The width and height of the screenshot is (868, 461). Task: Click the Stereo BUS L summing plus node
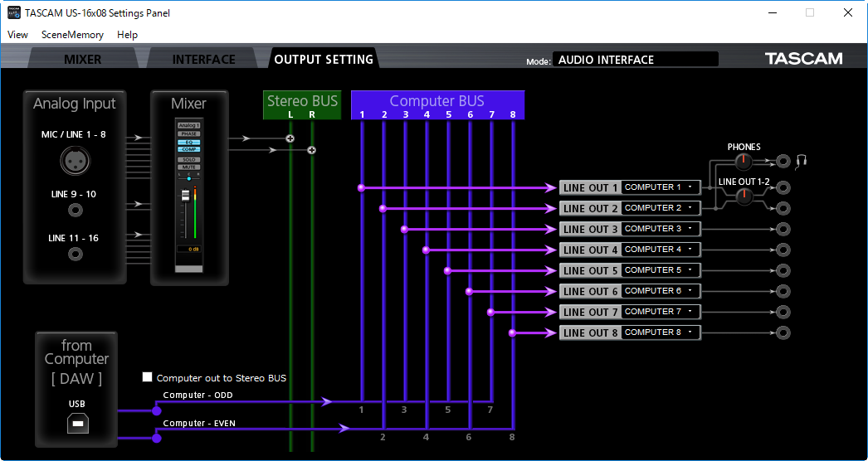pyautogui.click(x=290, y=138)
